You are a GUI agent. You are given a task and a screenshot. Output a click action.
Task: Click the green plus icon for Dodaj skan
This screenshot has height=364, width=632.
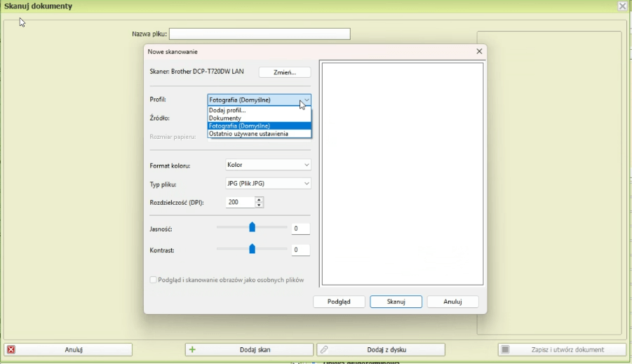pyautogui.click(x=192, y=349)
